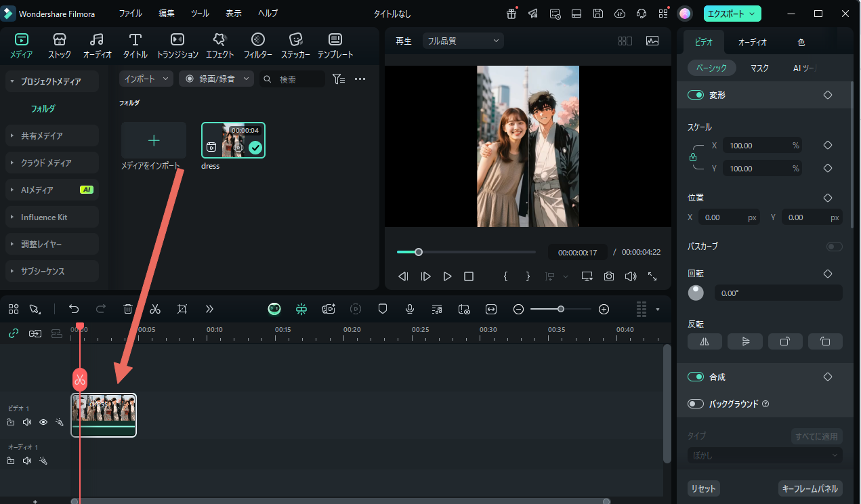Enable the パスカーブ switch
Image resolution: width=861 pixels, height=504 pixels.
tap(835, 247)
